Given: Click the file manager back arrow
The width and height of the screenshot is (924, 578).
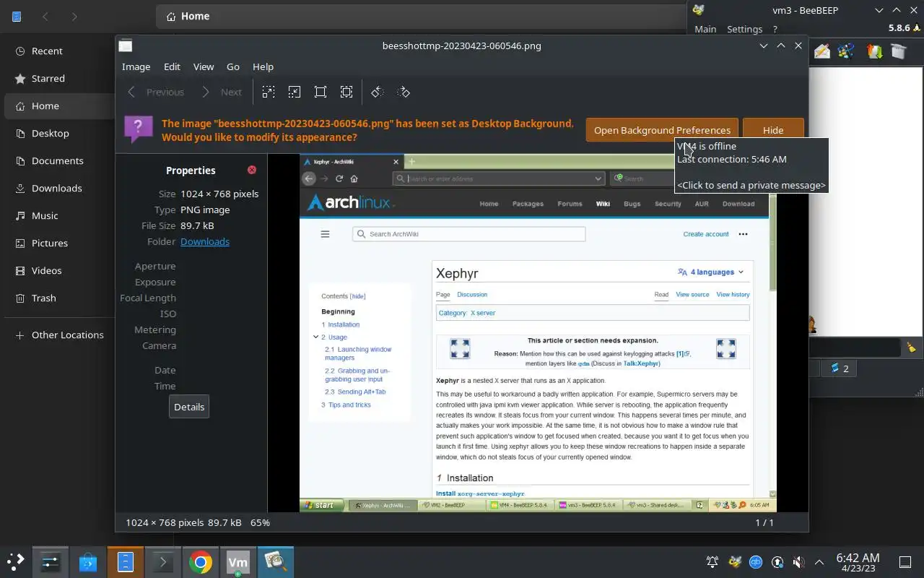Looking at the screenshot, I should [45, 16].
